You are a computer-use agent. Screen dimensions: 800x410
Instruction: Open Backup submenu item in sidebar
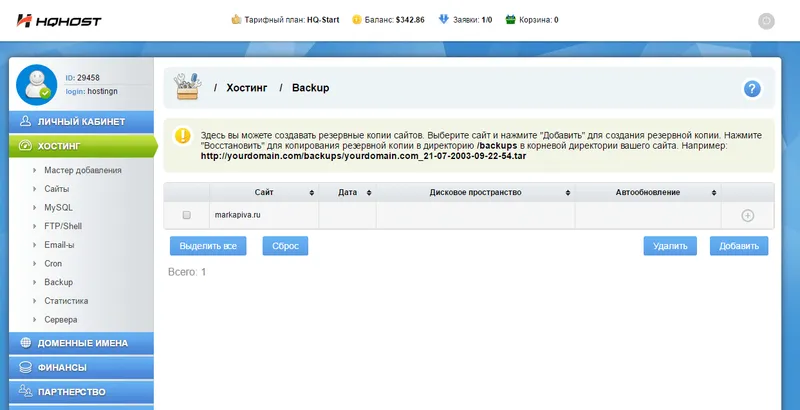59,282
